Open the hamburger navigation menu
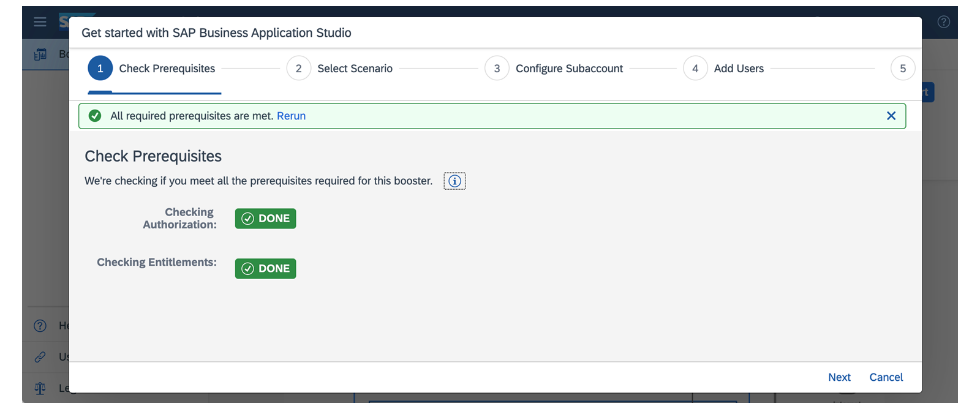980x409 pixels. [x=40, y=22]
